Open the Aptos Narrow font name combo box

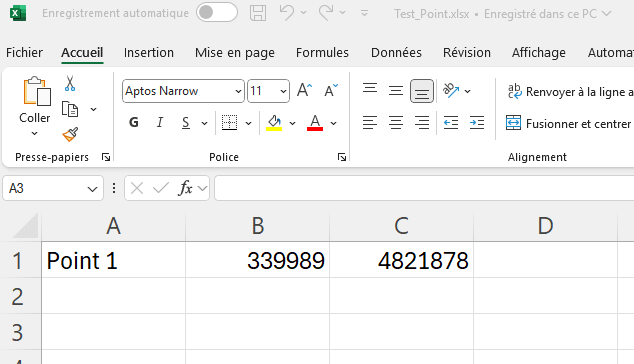point(183,91)
